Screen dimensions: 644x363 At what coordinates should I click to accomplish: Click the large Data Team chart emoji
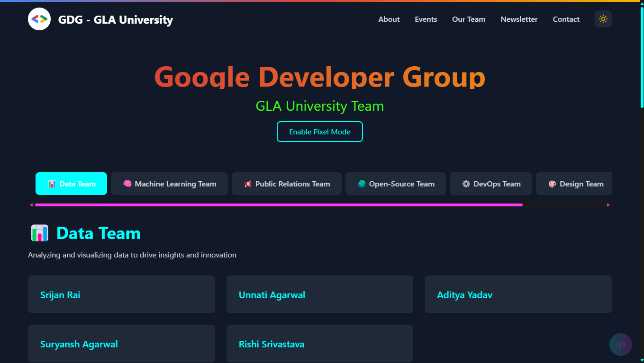(x=40, y=233)
